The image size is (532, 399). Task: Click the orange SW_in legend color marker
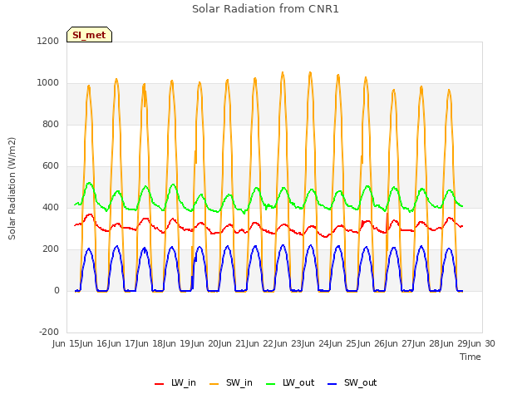pyautogui.click(x=214, y=384)
